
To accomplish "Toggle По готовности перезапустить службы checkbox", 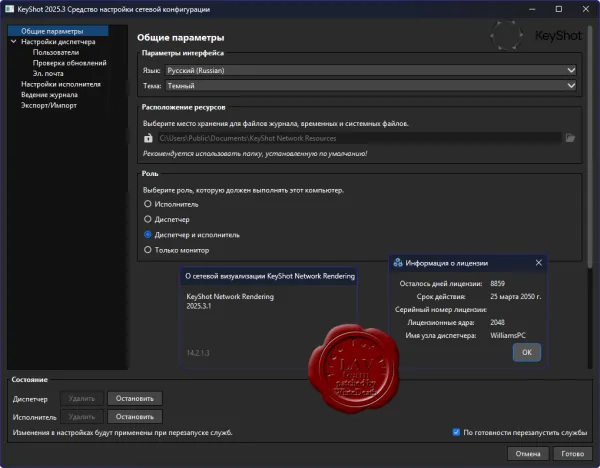I will coord(456,432).
